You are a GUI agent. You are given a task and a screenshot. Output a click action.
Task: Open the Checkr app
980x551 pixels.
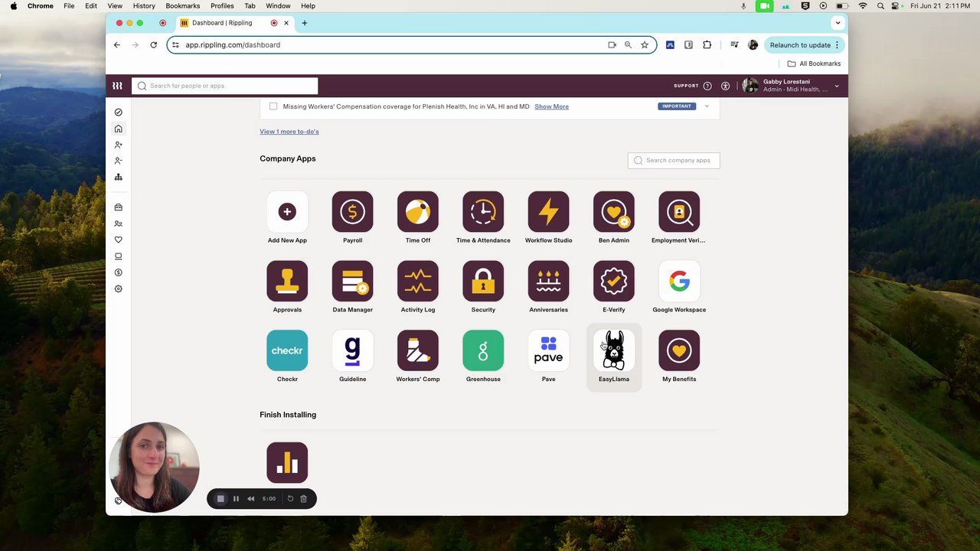coord(287,350)
